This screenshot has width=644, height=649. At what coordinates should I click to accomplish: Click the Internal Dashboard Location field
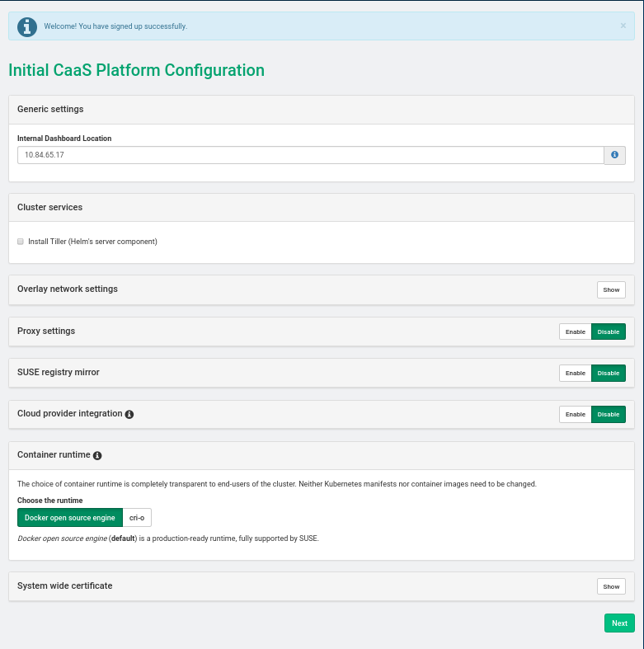310,155
